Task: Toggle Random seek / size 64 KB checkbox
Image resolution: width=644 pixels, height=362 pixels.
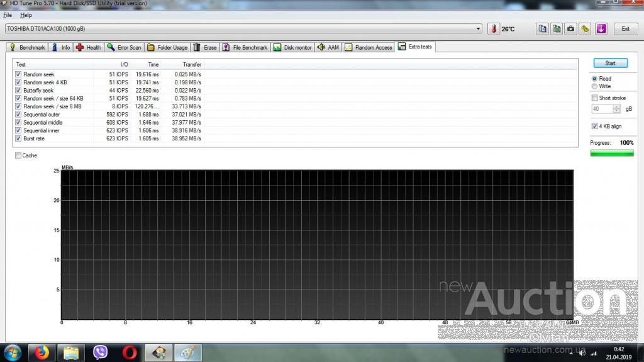Action: point(18,98)
